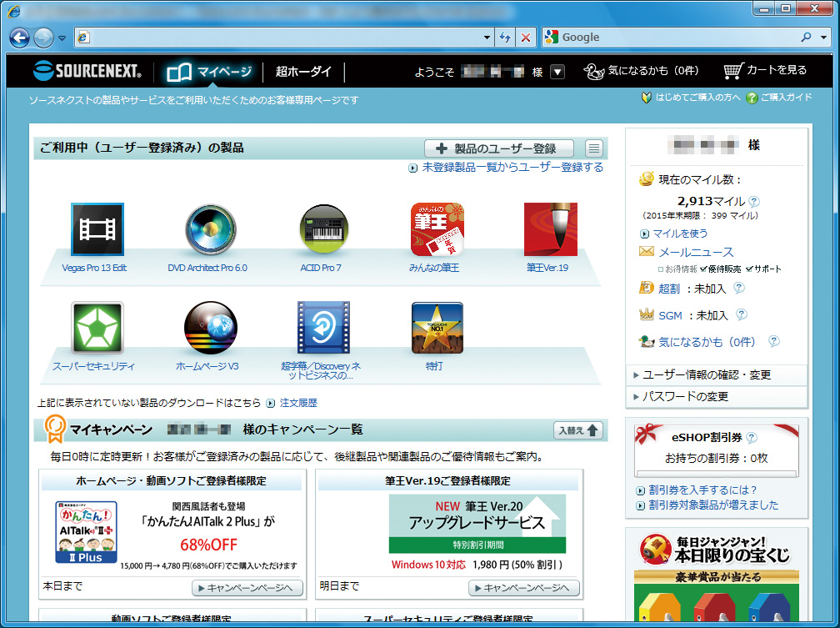840x628 pixels.
Task: Click the search magnifier icon
Action: tap(806, 37)
